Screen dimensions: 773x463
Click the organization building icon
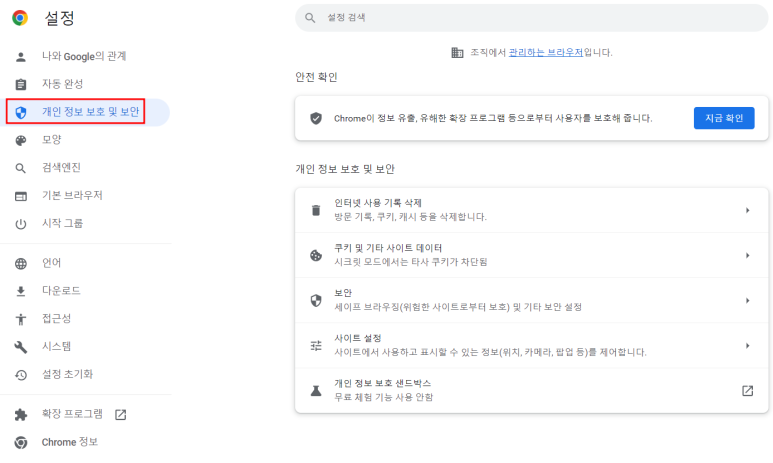[457, 53]
